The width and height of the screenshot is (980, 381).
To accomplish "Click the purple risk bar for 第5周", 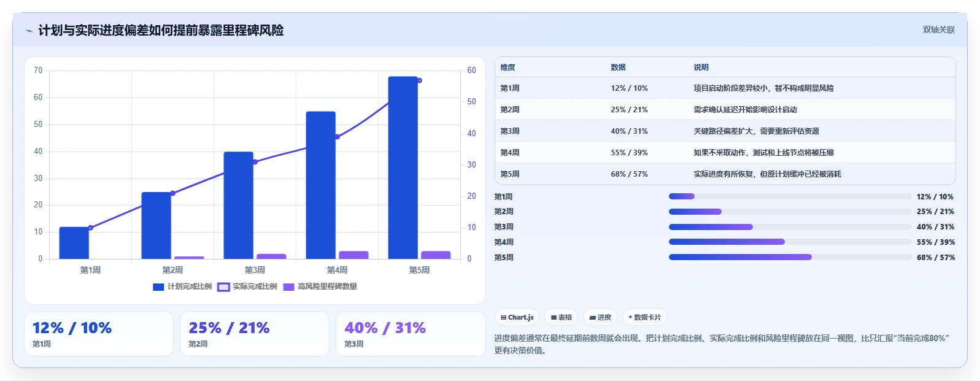I will (436, 255).
